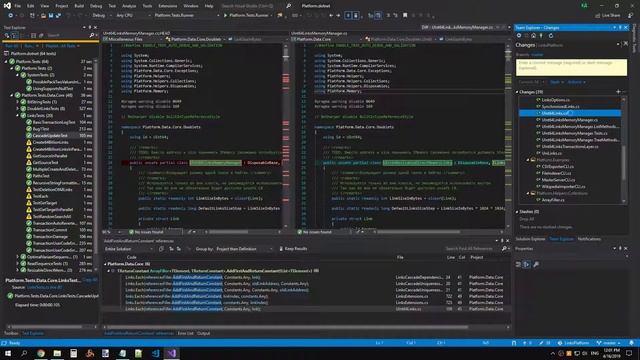
Task: Click Properties panel wrench icon
Action: tap(536, 264)
